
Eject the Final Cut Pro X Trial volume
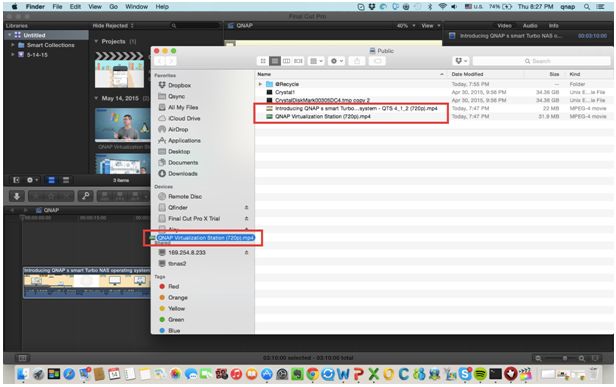246,218
